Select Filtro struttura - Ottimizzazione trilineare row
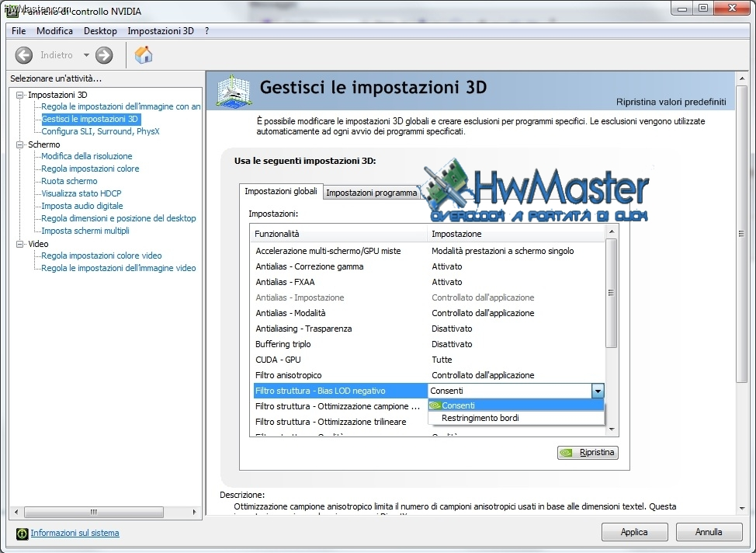756x553 pixels. click(341, 422)
